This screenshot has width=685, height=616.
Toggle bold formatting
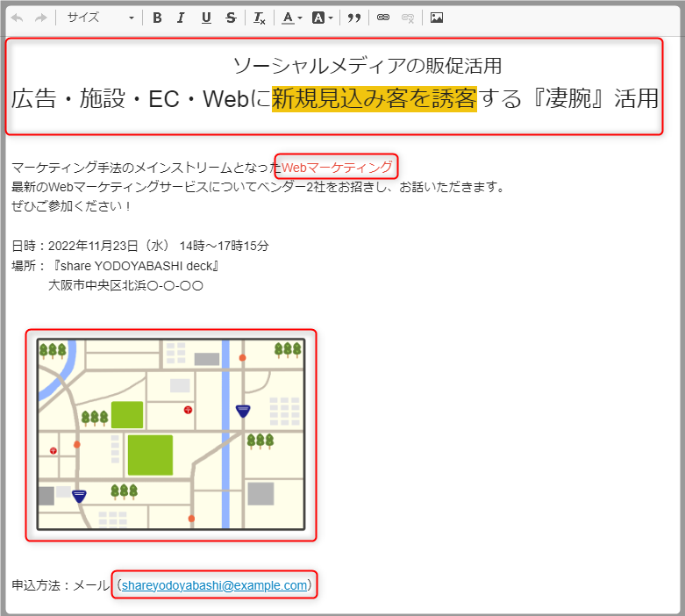(x=157, y=18)
